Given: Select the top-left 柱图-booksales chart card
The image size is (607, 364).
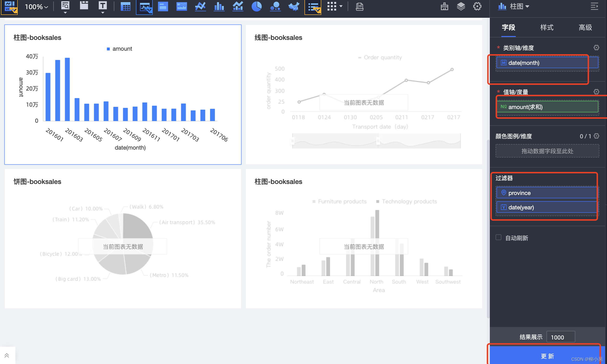Looking at the screenshot, I should (x=123, y=95).
